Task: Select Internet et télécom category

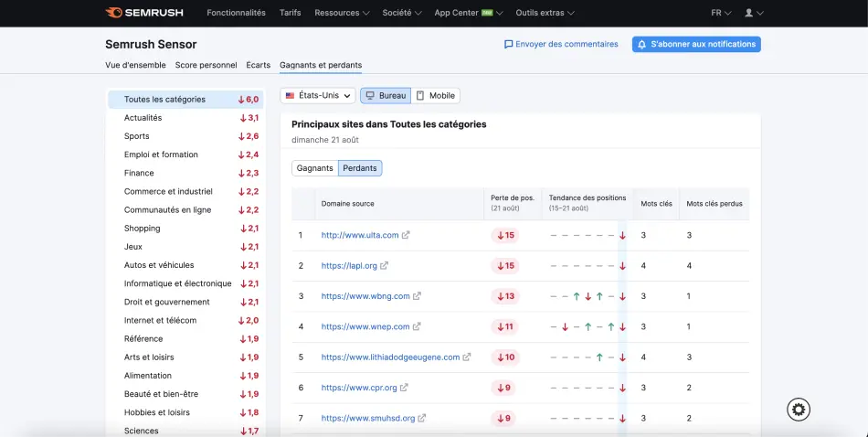Action: [x=185, y=320]
